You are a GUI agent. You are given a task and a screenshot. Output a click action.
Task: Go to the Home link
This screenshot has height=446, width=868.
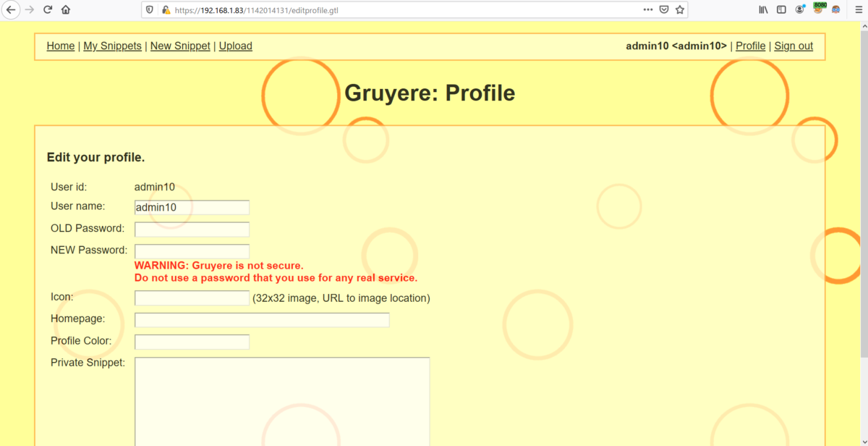click(61, 46)
